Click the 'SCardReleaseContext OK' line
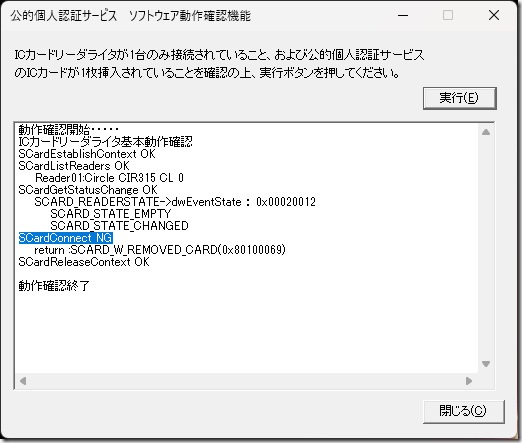Viewport: 522px width, 443px height. pos(84,262)
